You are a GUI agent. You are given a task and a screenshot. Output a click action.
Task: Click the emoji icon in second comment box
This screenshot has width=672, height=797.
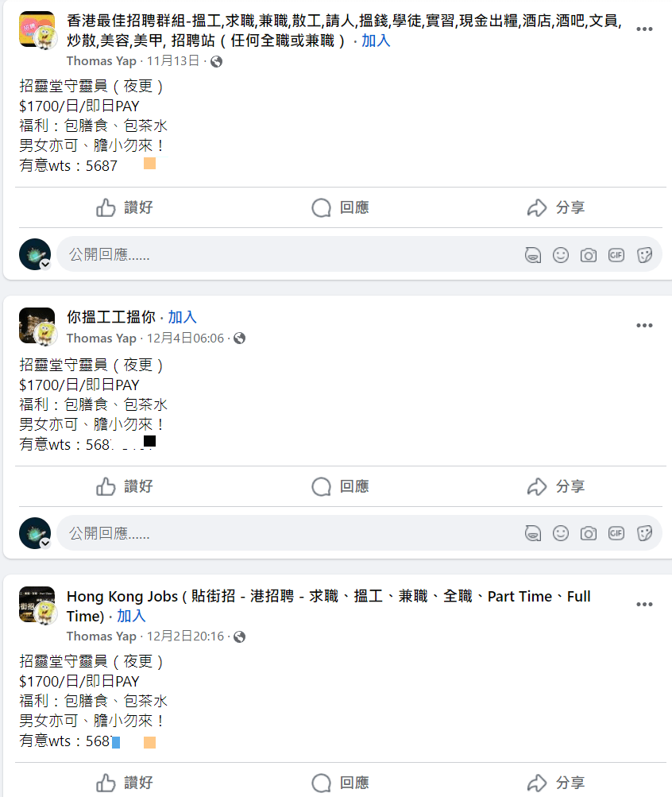pyautogui.click(x=561, y=533)
